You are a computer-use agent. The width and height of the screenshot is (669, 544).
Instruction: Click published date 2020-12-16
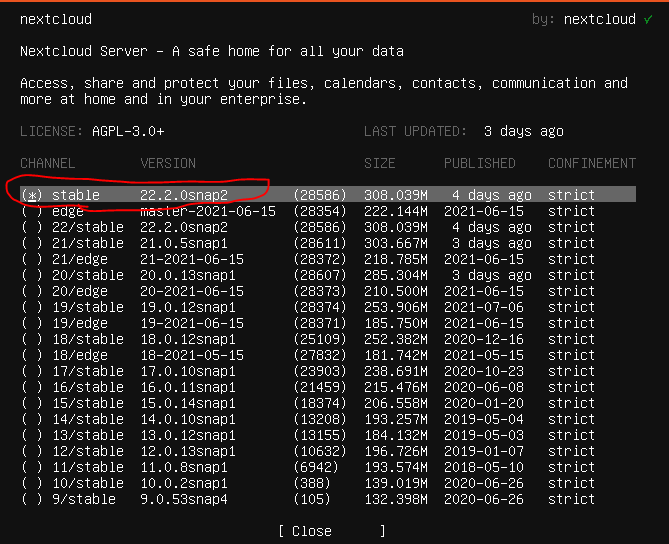point(484,339)
